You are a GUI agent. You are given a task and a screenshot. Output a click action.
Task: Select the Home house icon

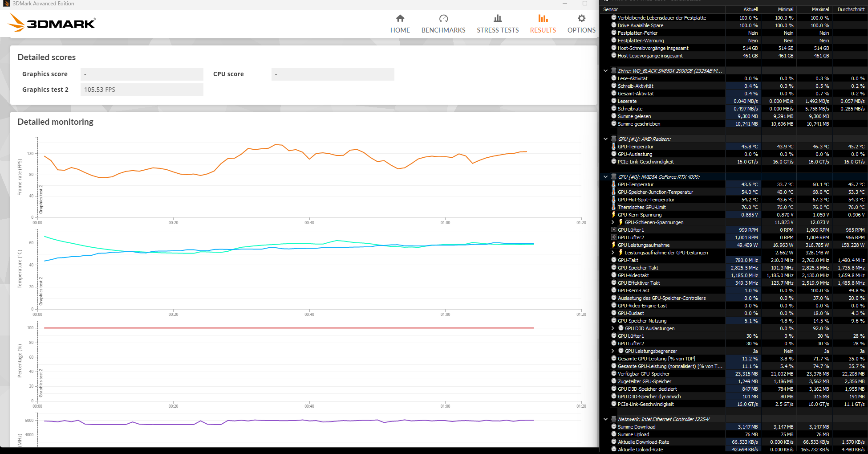click(400, 18)
